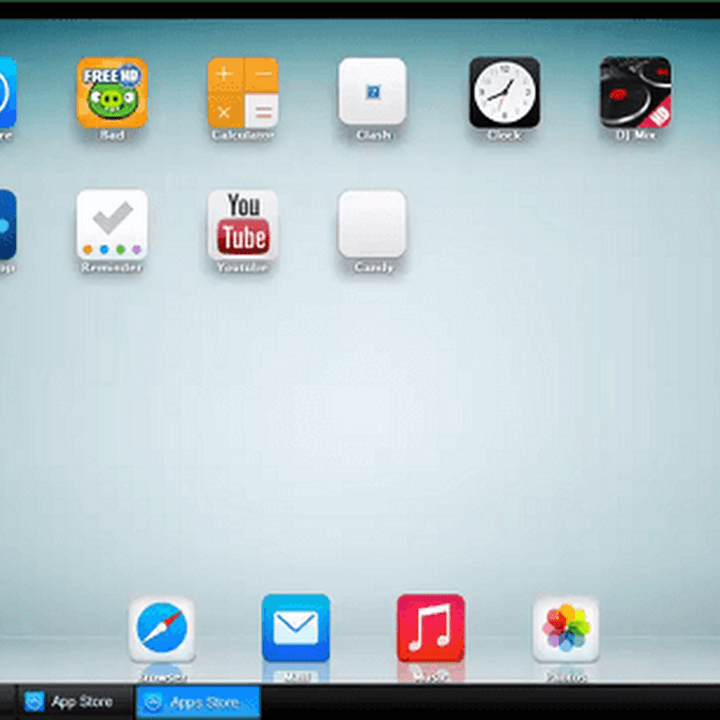Viewport: 720px width, 720px height.
Task: Open the partially visible dark blue app in second row
Action: [8, 225]
